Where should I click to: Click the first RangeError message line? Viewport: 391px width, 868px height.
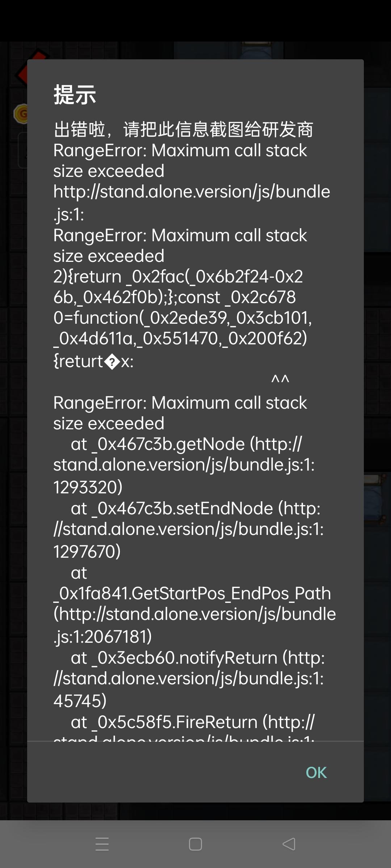tap(180, 150)
